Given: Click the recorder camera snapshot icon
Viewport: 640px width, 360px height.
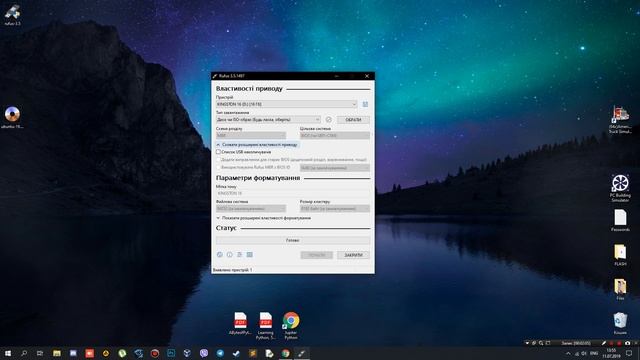Looking at the screenshot, I should click(x=627, y=343).
